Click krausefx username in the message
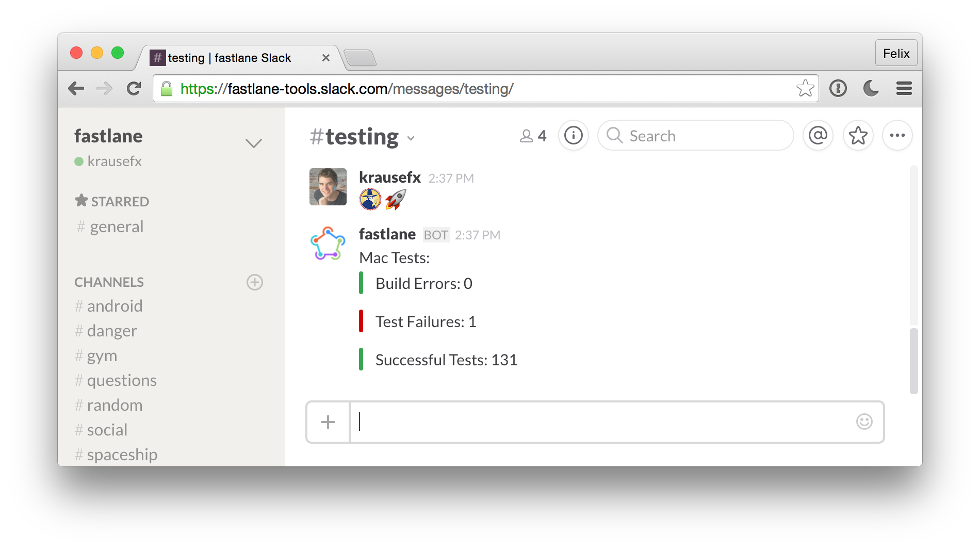The image size is (980, 549). [x=389, y=177]
